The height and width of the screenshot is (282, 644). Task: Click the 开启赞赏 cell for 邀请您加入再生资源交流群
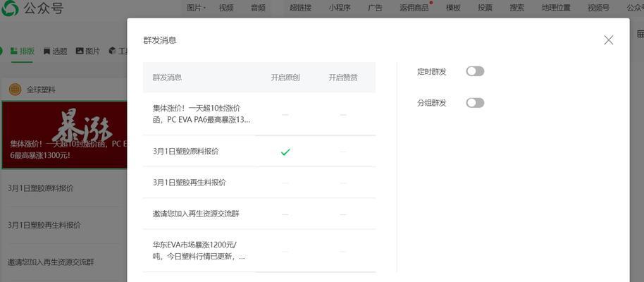343,214
